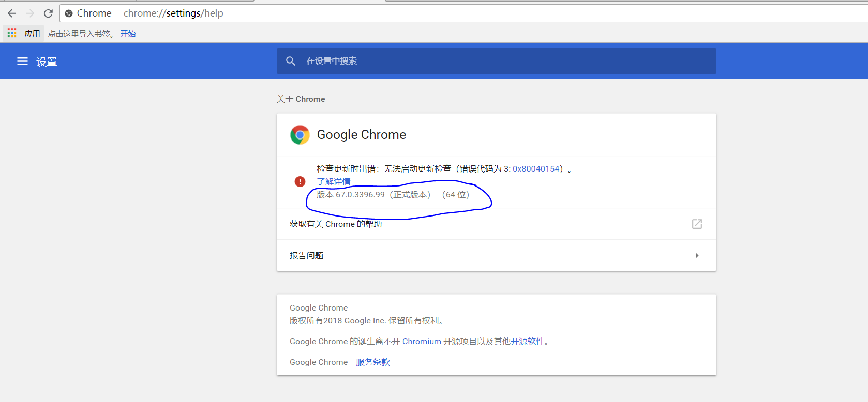Click the 版本 67.0.3396.99 version text
This screenshot has width=868, height=402.
click(x=393, y=195)
